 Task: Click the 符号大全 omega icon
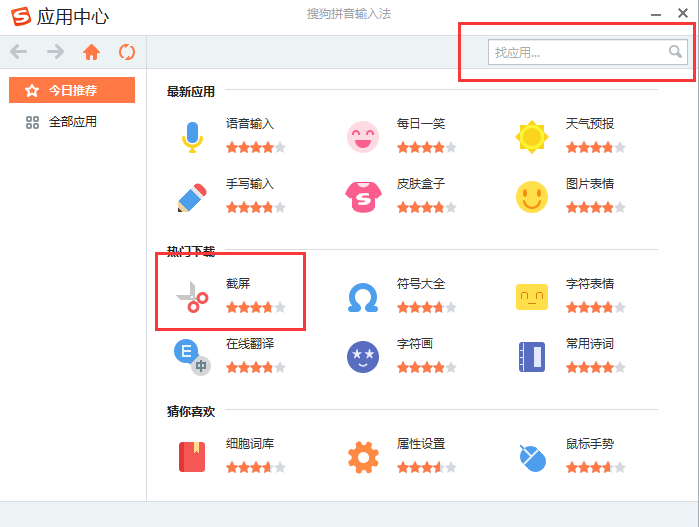tap(363, 297)
